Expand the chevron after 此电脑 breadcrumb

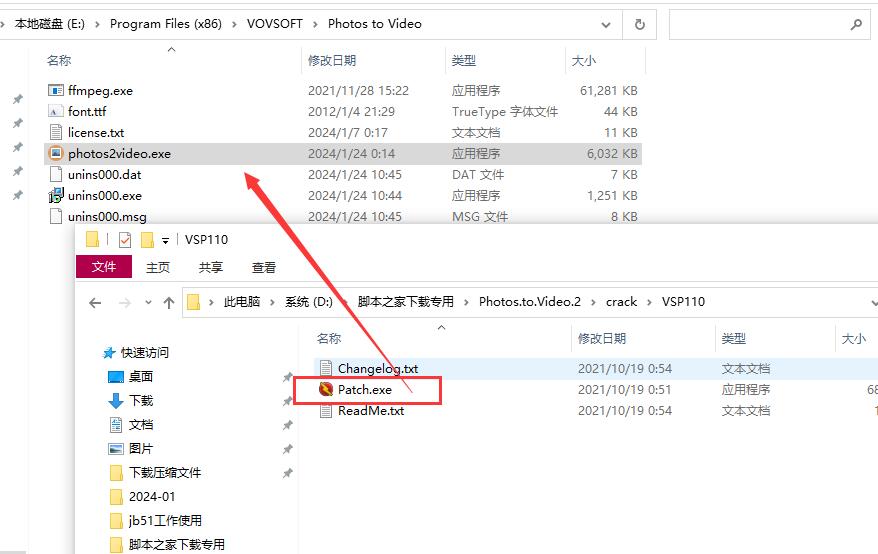click(x=272, y=302)
